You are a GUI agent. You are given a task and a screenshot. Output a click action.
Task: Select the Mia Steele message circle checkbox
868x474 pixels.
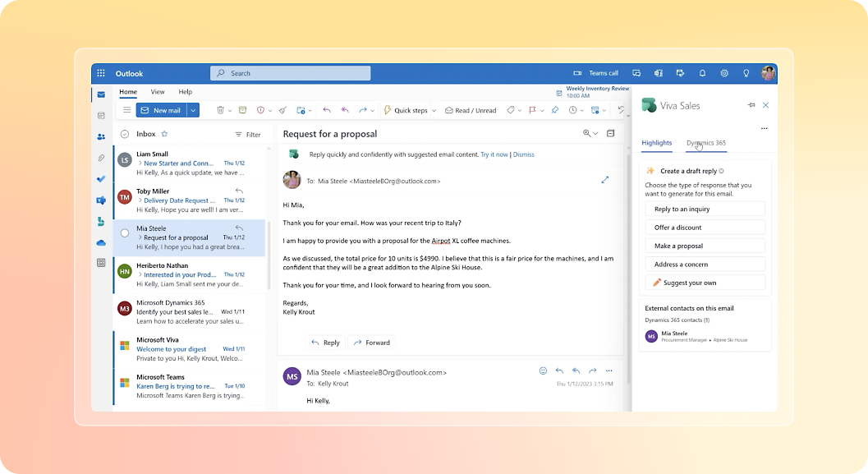coord(125,232)
